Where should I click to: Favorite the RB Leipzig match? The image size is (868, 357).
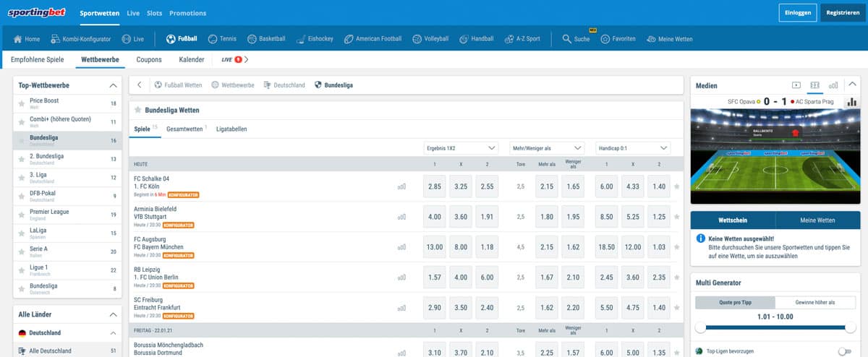coord(677,278)
